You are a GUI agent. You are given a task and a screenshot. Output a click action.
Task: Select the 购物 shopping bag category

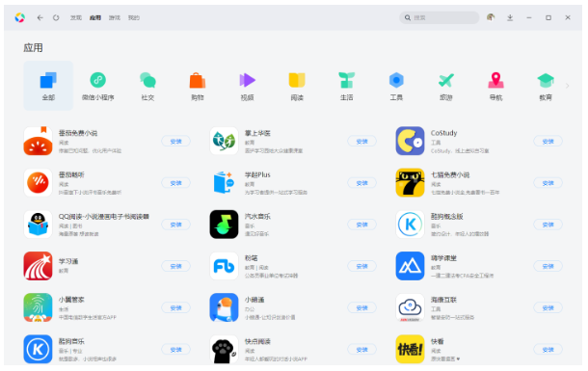[198, 80]
